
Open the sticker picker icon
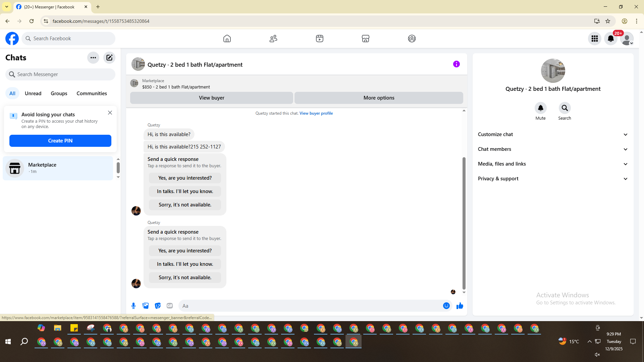(158, 306)
